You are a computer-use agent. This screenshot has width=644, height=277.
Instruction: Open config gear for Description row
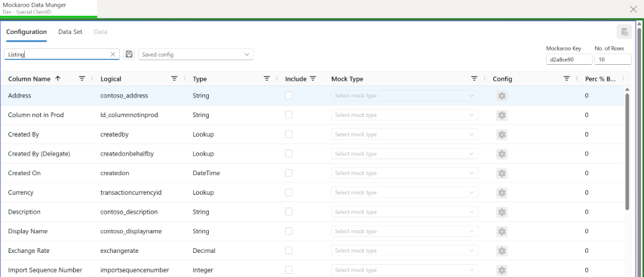(501, 212)
